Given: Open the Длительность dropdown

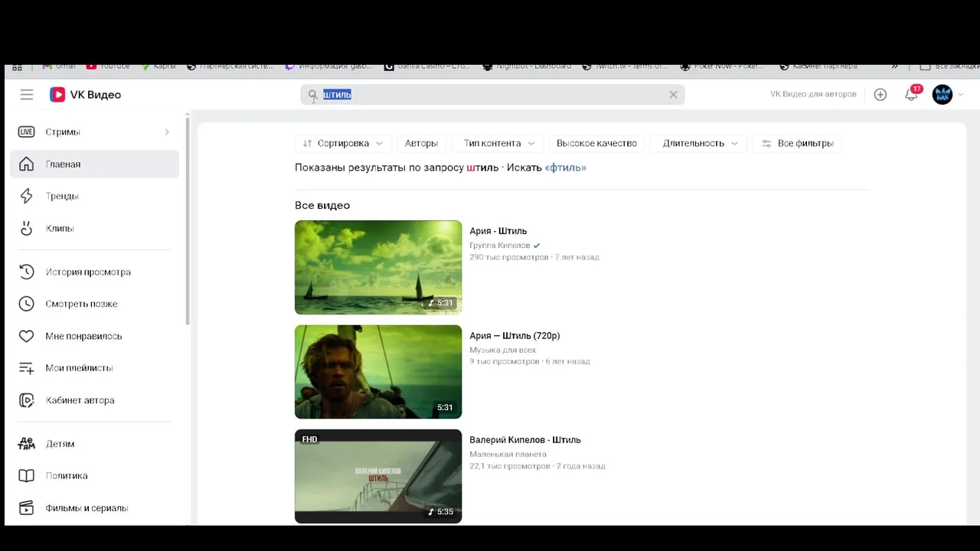Looking at the screenshot, I should (x=700, y=143).
